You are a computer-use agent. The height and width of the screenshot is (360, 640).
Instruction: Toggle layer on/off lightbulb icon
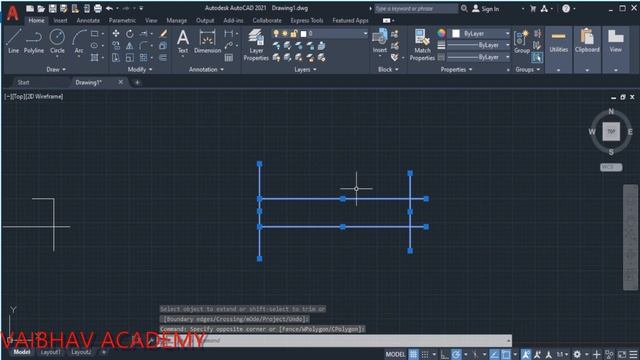276,33
